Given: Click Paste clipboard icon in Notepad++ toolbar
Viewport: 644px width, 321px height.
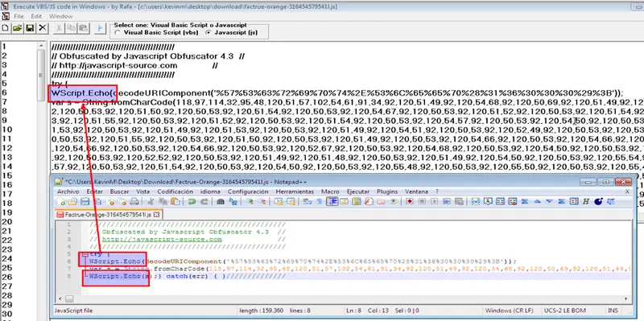Looking at the screenshot, I should click(175, 202).
